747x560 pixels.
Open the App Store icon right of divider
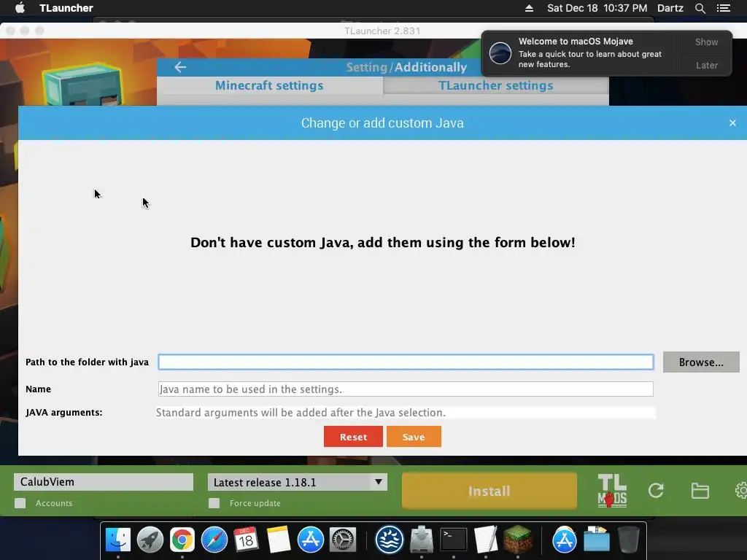pyautogui.click(x=564, y=540)
